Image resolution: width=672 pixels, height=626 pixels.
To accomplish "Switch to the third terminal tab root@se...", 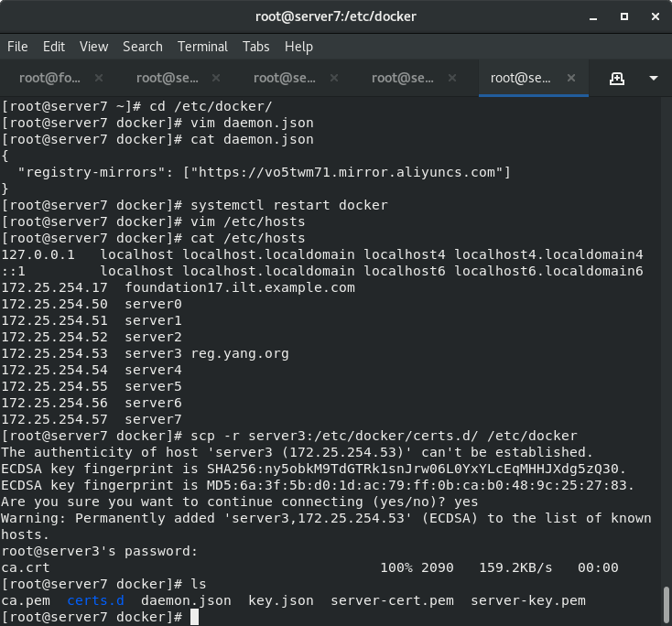I will tap(285, 78).
